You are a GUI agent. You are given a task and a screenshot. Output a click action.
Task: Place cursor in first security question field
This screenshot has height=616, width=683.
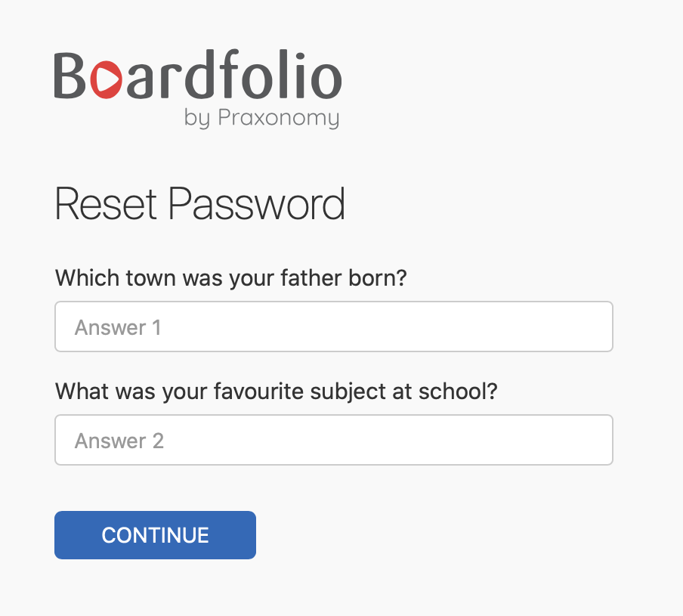[334, 327]
